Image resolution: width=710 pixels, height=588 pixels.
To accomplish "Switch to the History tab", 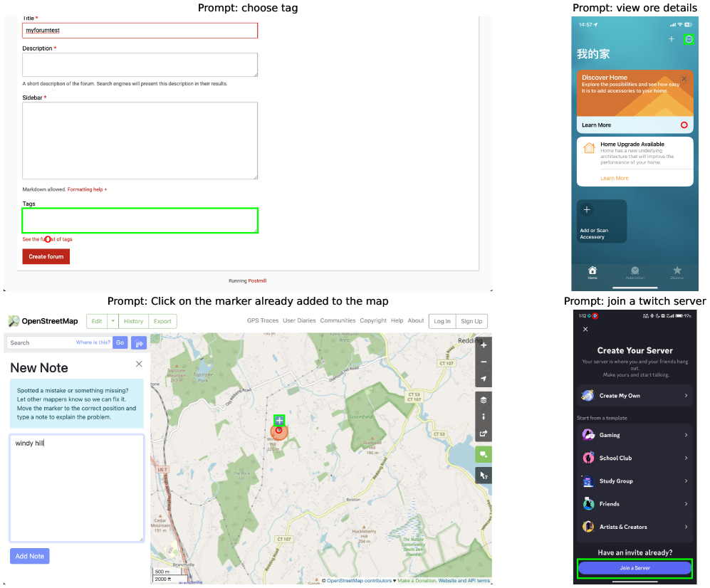I will [x=134, y=321].
